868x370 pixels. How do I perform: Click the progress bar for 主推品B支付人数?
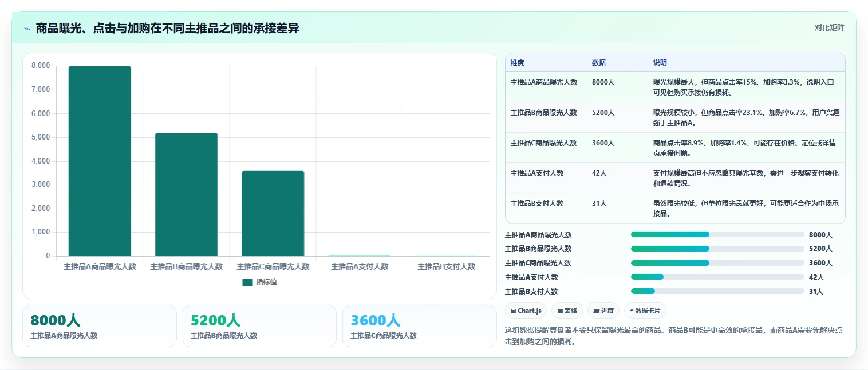click(x=717, y=292)
